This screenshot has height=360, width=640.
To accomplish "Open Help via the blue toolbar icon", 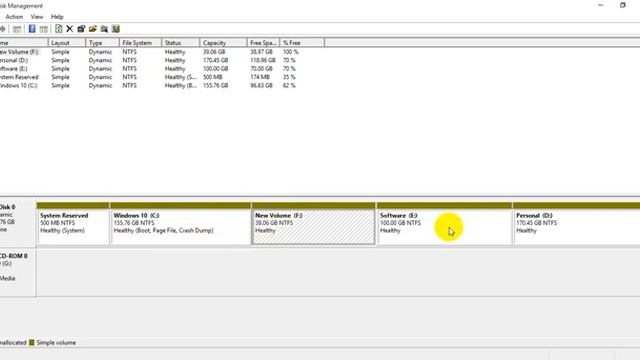I will 32,29.
